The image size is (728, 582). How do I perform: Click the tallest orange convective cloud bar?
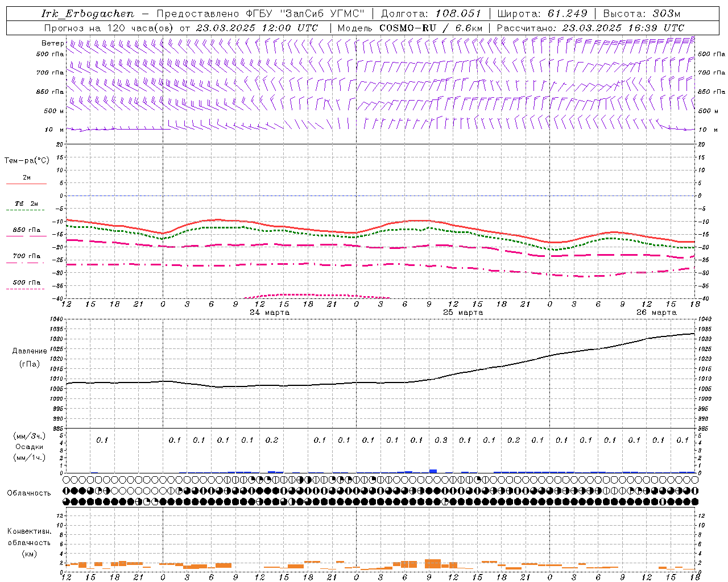coord(433,564)
